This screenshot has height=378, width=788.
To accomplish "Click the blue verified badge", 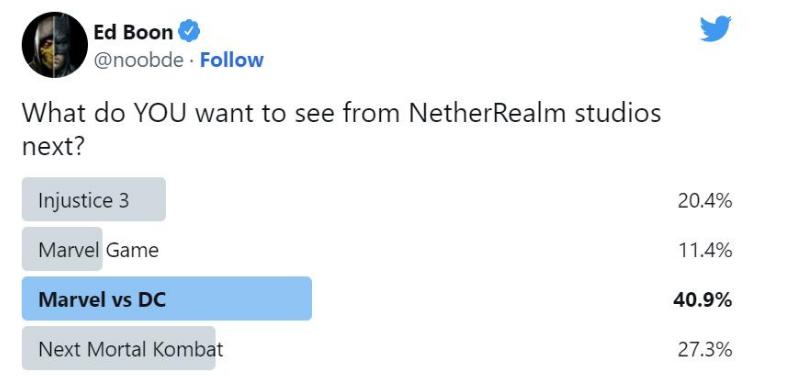I will [x=190, y=32].
